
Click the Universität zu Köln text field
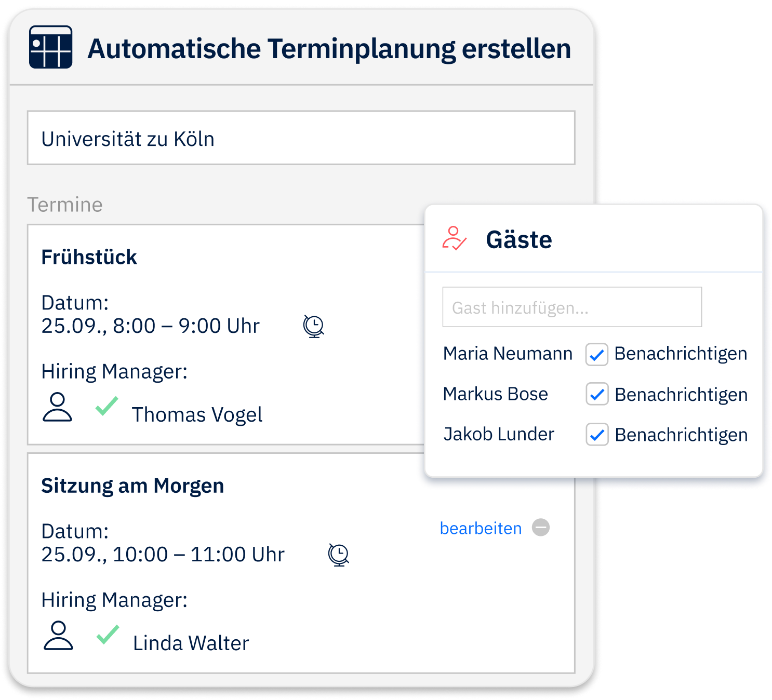coord(301,138)
